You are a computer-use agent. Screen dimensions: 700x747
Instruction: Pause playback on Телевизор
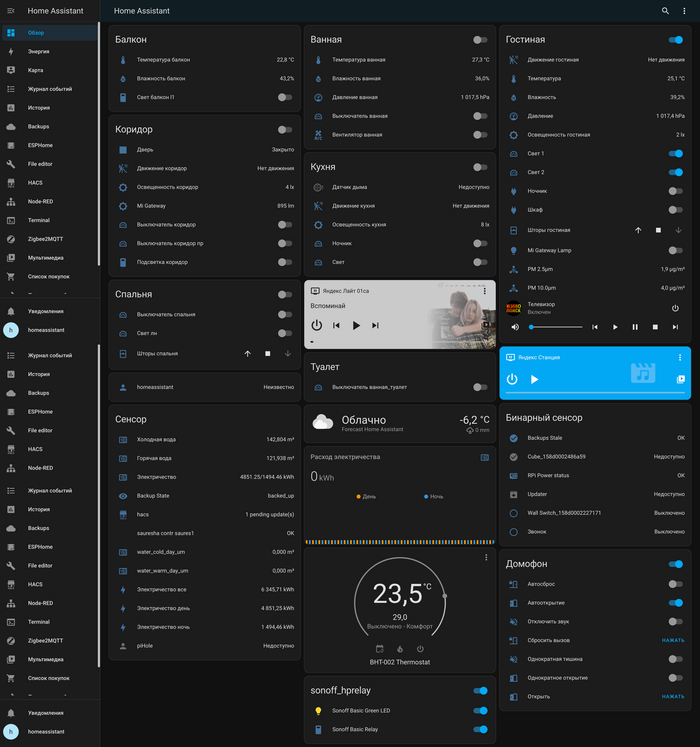coord(635,327)
